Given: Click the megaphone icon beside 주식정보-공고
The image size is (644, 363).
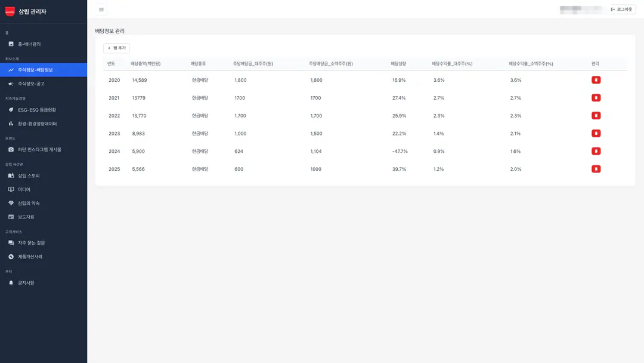Looking at the screenshot, I should 11,84.
